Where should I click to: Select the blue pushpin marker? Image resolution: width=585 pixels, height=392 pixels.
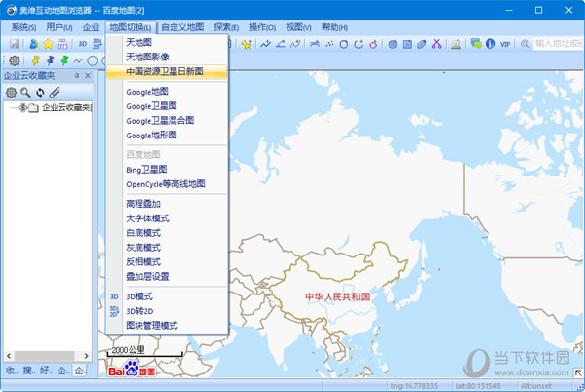pos(50,60)
